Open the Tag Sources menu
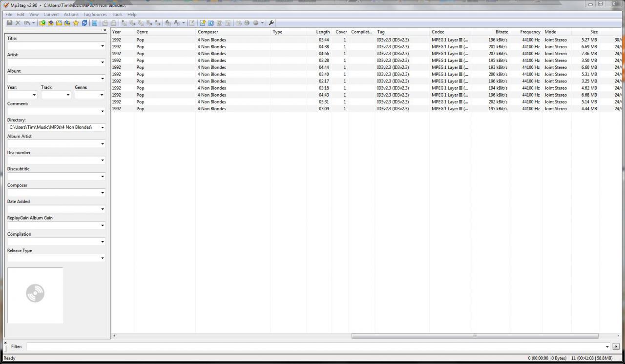Screen dimensions: 625x364 (x=95, y=15)
